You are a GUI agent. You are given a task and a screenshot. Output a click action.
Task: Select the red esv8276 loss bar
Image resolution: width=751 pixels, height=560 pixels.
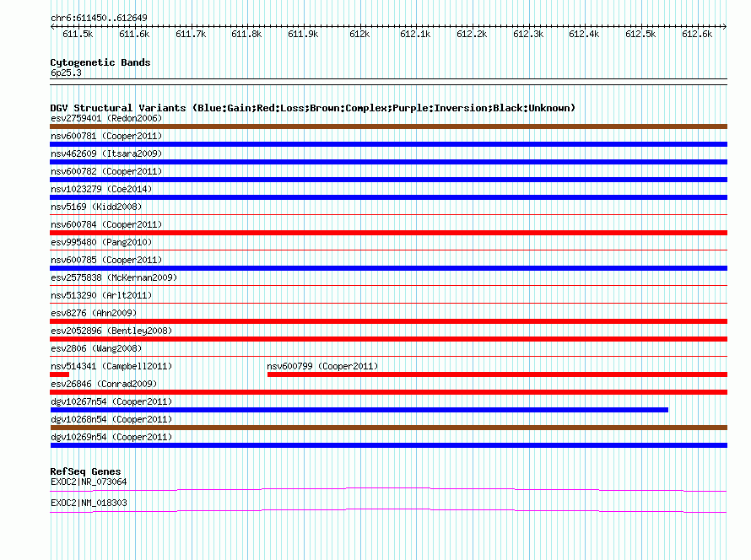[388, 321]
